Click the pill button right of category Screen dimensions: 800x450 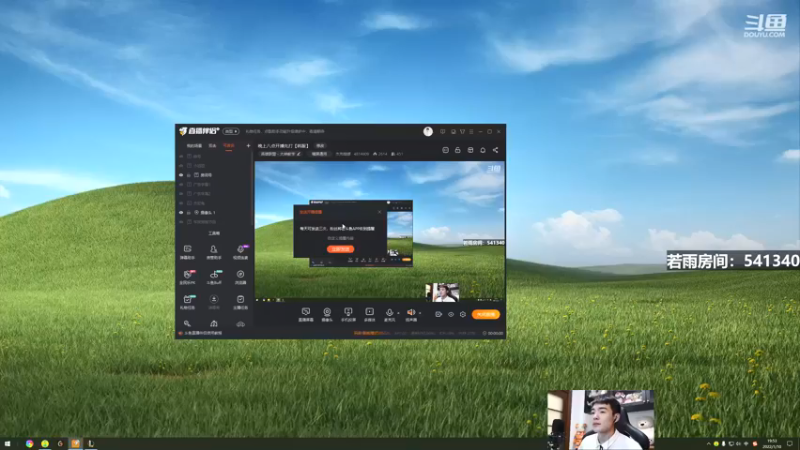coord(319,154)
